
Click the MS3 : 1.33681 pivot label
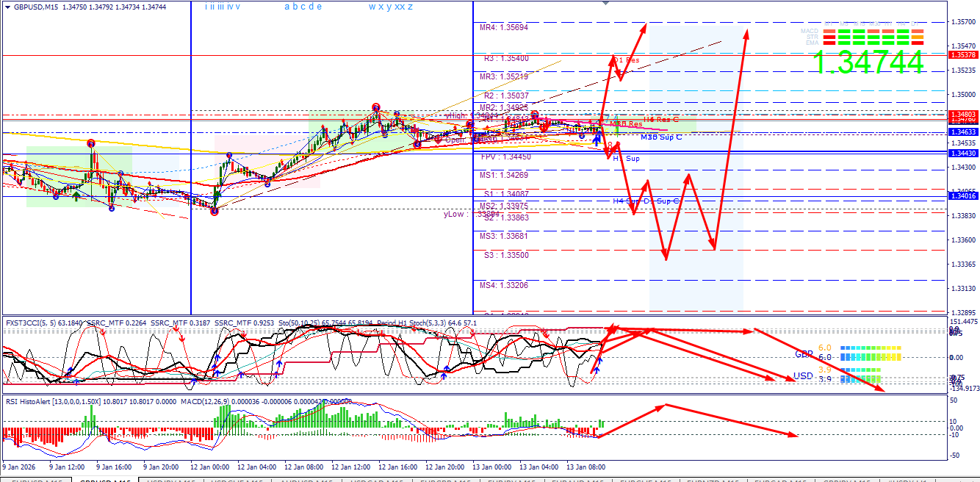coord(503,236)
